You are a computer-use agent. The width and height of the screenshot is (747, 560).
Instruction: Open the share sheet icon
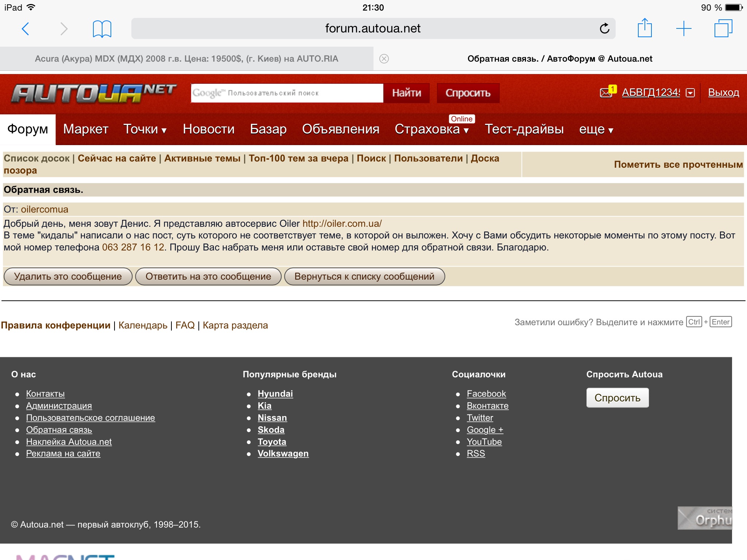pyautogui.click(x=645, y=28)
